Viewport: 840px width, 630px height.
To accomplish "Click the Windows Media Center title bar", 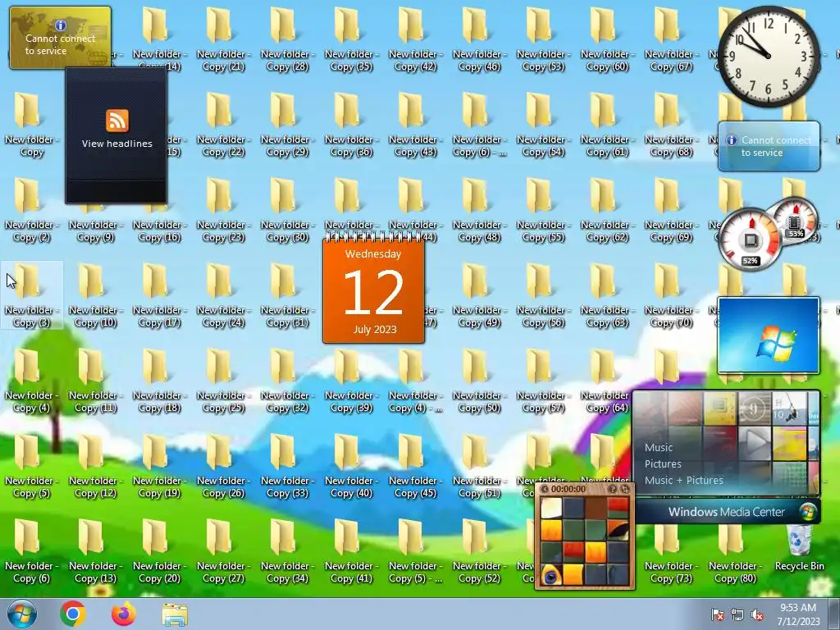I will 727,512.
